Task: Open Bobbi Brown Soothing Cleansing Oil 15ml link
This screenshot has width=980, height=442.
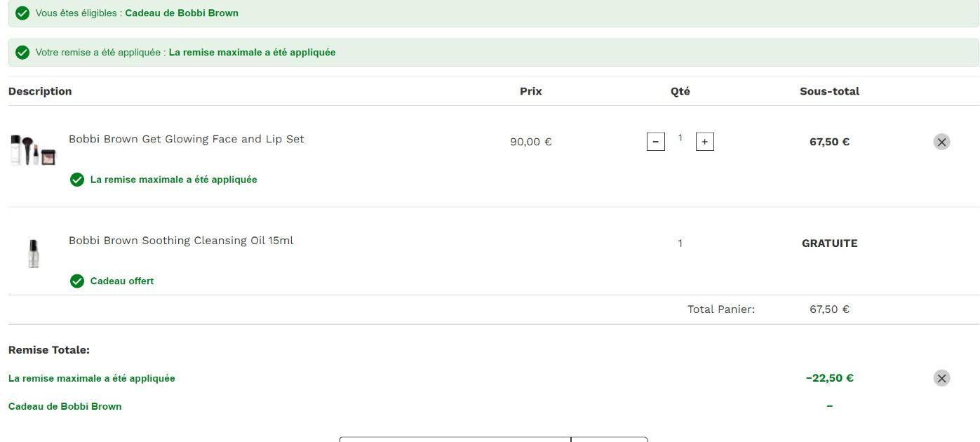Action: point(180,241)
